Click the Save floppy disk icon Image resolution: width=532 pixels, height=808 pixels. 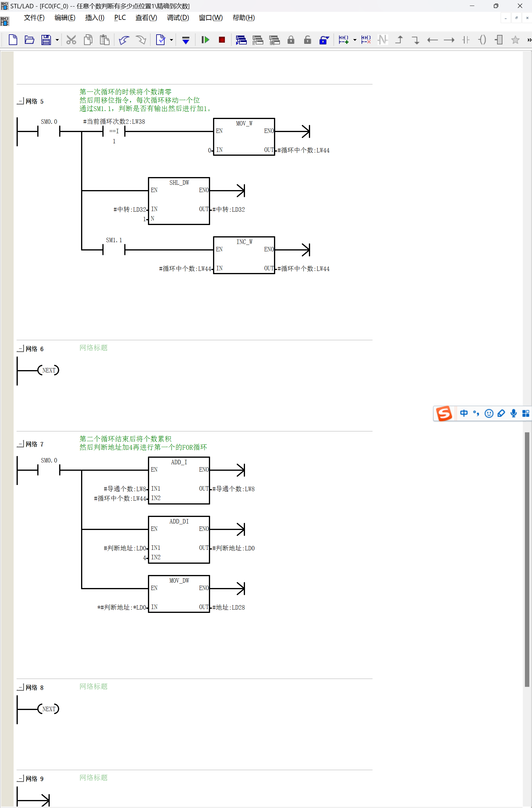[46, 40]
